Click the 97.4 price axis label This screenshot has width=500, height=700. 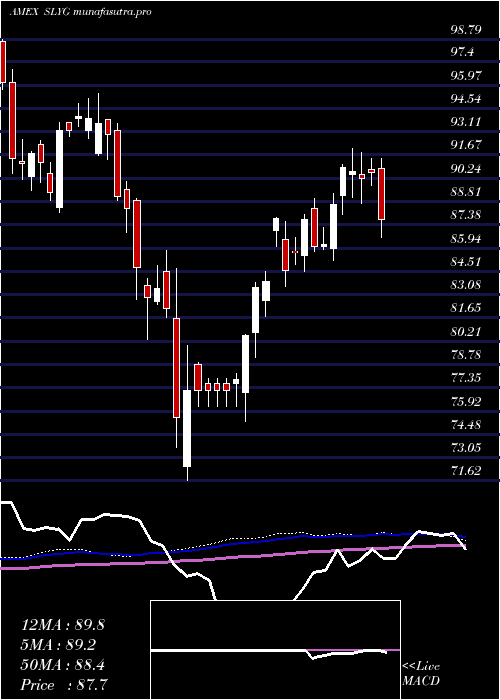click(x=462, y=52)
